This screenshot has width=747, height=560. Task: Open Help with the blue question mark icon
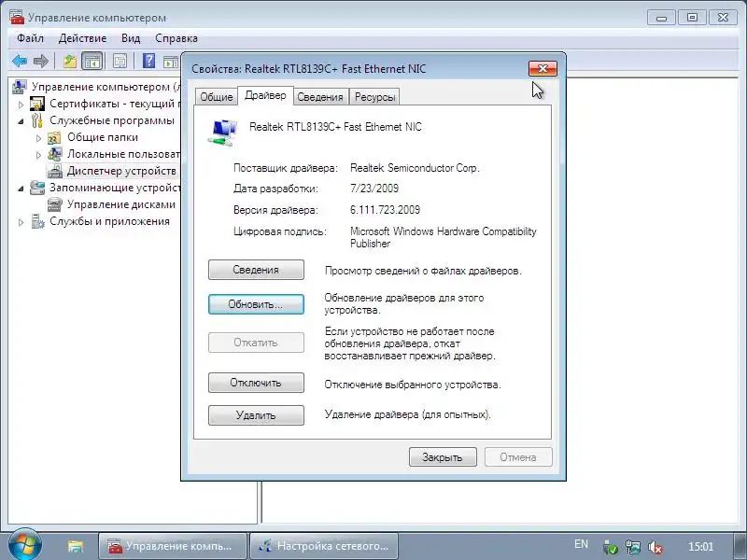tap(148, 61)
